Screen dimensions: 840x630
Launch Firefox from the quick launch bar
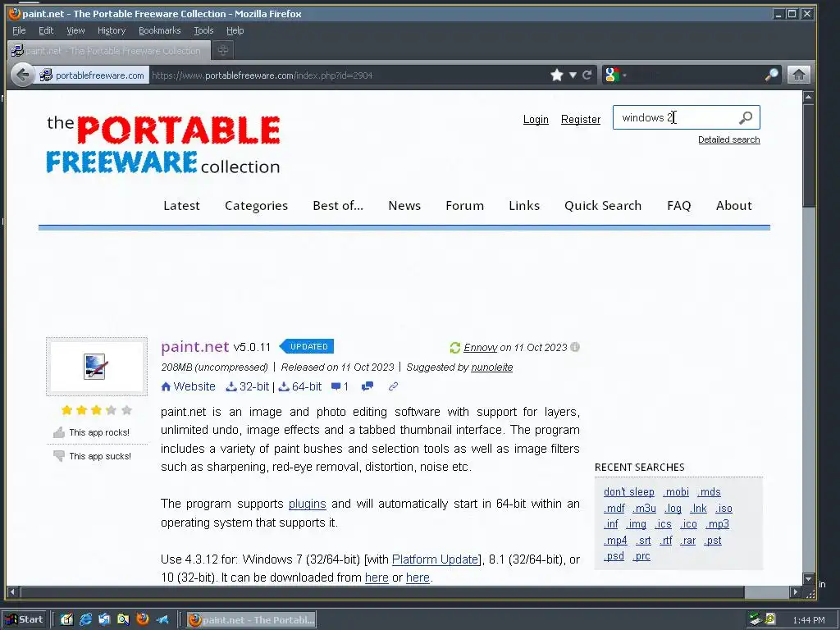point(143,620)
